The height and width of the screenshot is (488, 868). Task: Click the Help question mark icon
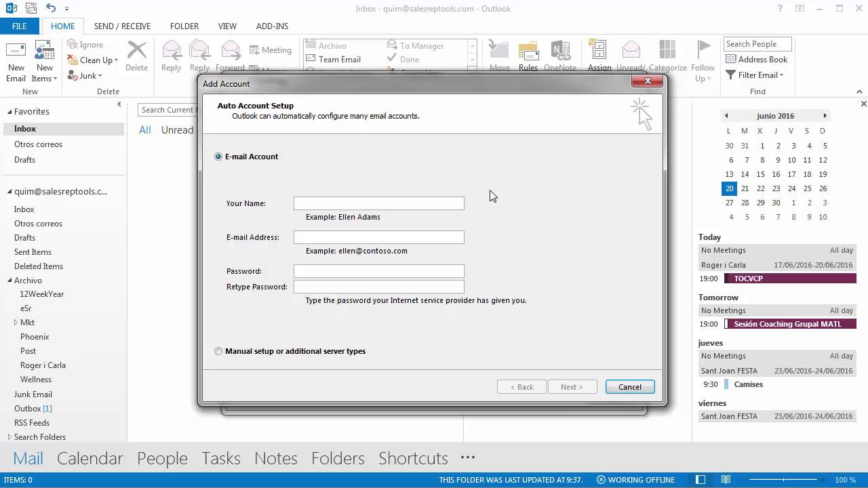781,8
